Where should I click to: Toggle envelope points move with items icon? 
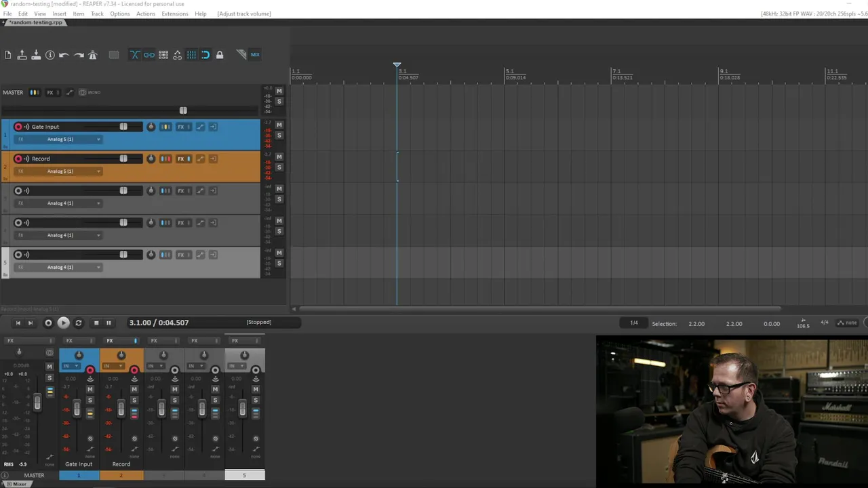coord(177,55)
